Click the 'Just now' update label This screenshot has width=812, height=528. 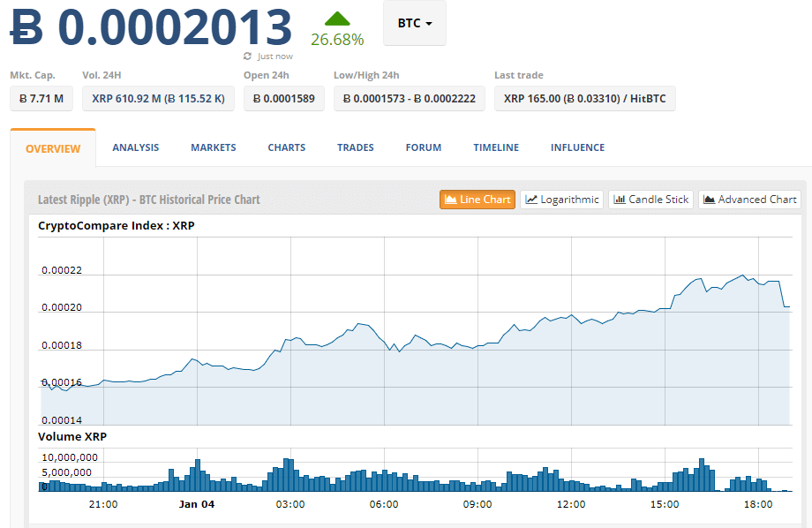coord(275,57)
